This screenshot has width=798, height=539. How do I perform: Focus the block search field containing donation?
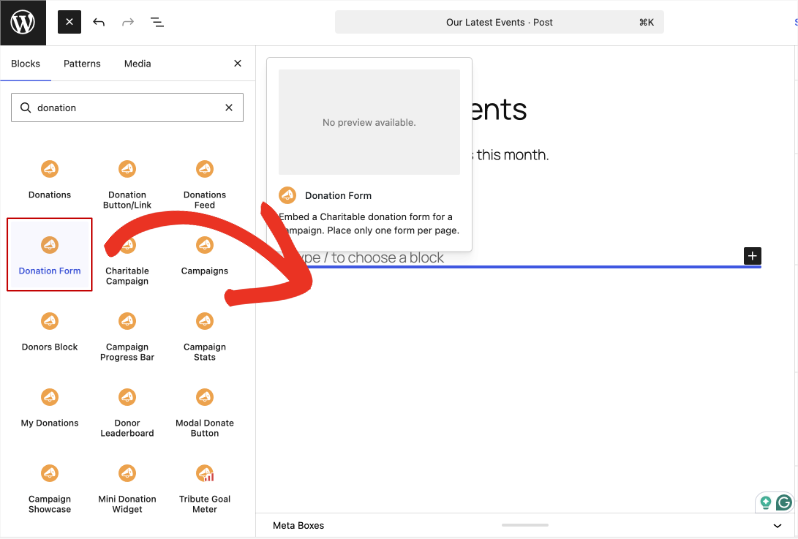(127, 107)
